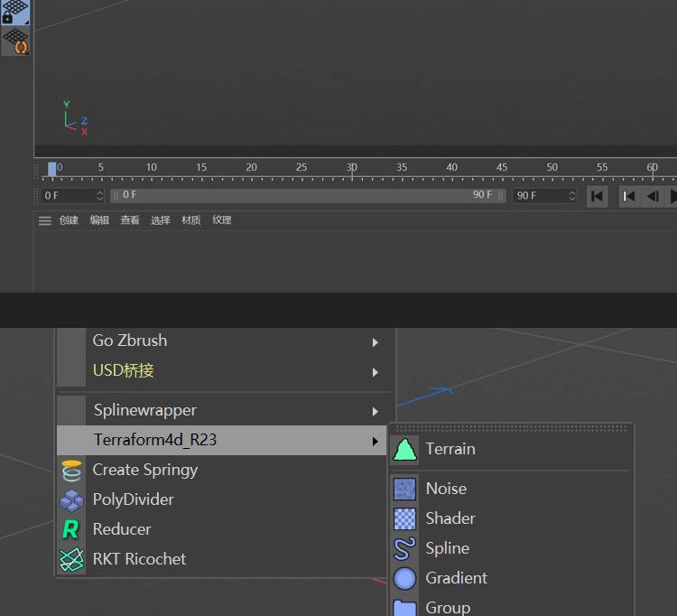
Task: Select Gradient in the submenu
Action: (511, 578)
